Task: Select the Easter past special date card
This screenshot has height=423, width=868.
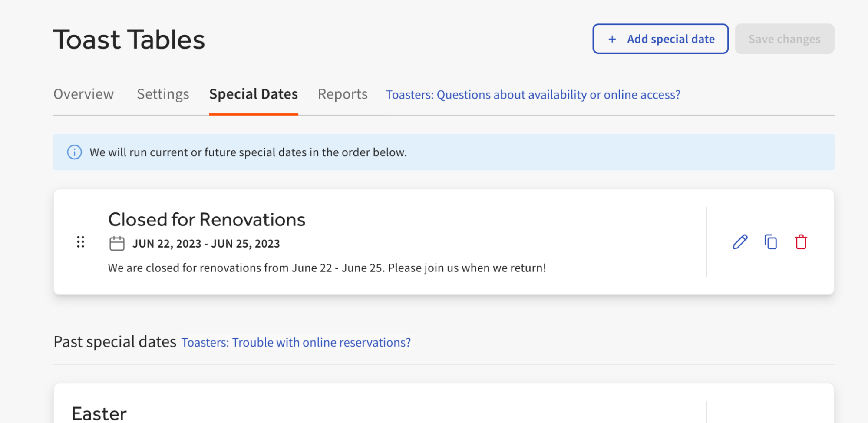Action: (99, 413)
